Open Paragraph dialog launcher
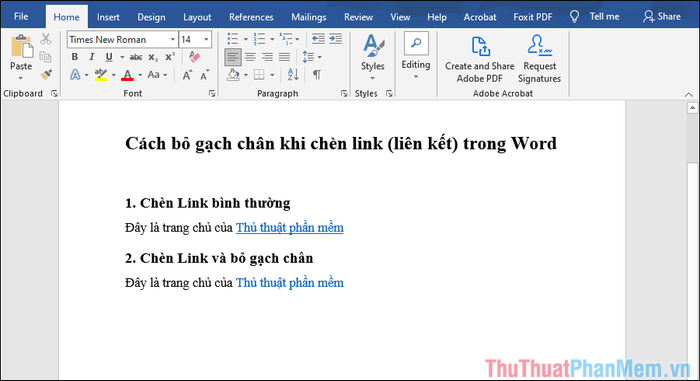The height and width of the screenshot is (381, 700). pyautogui.click(x=344, y=93)
